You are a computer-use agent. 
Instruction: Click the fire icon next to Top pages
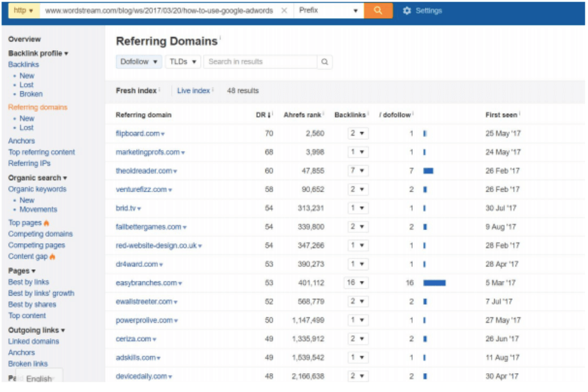point(47,223)
